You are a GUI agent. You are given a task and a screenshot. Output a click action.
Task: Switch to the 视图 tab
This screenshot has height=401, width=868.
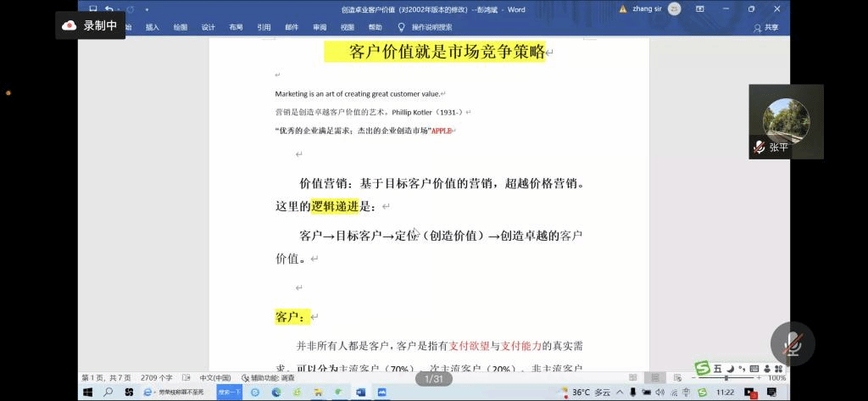[x=347, y=27]
